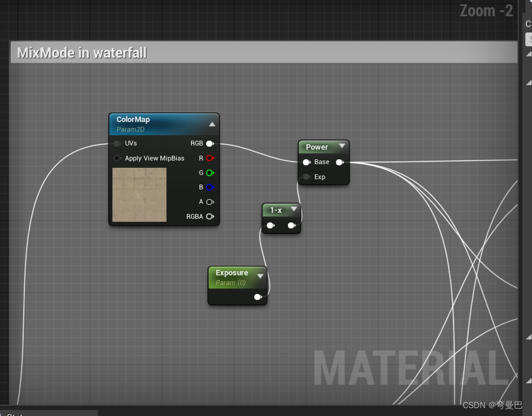Toggle the Apply View MipBias input on ColorMap
Viewport: 532px width, 416px height.
(118, 158)
